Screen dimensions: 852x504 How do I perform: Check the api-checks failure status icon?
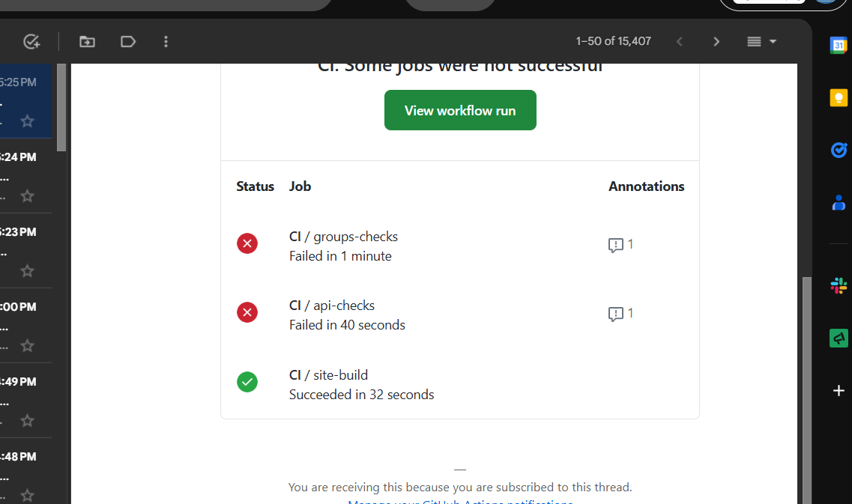(x=247, y=312)
